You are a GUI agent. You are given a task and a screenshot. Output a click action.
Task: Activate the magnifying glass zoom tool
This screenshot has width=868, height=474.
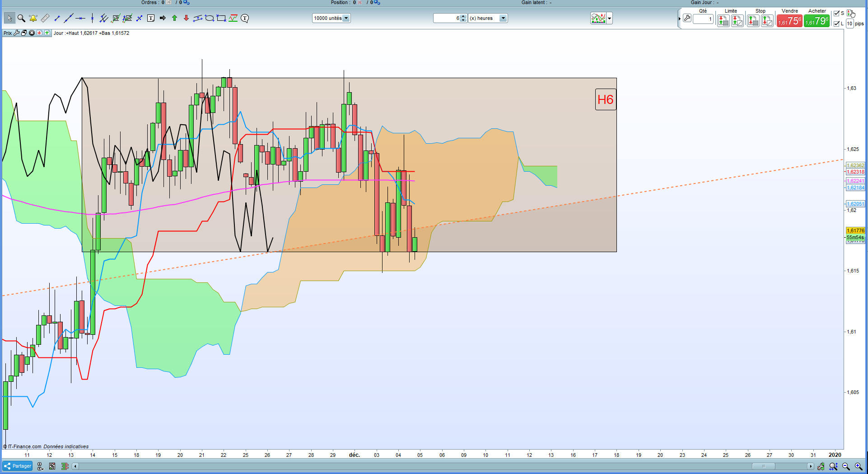[x=21, y=18]
